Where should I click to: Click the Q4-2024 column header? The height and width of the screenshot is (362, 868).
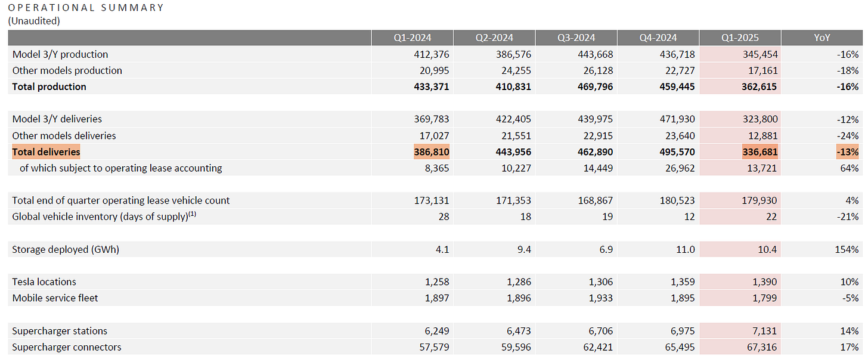658,38
